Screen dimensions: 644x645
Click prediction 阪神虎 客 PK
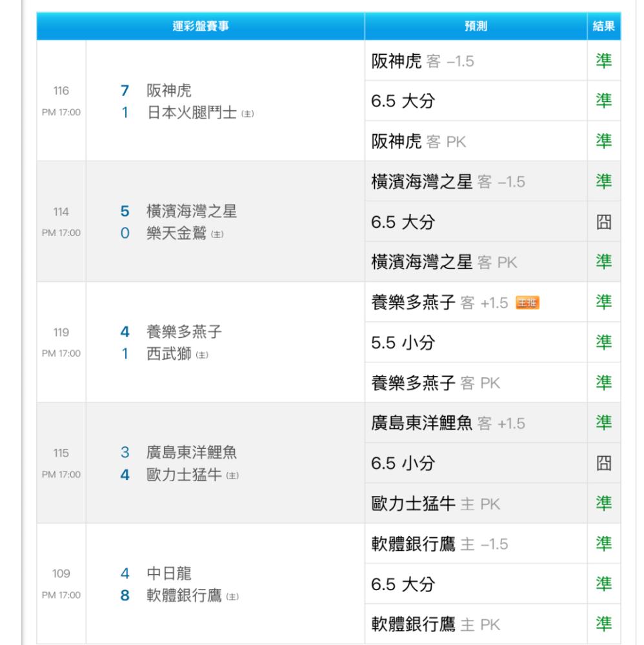point(419,141)
